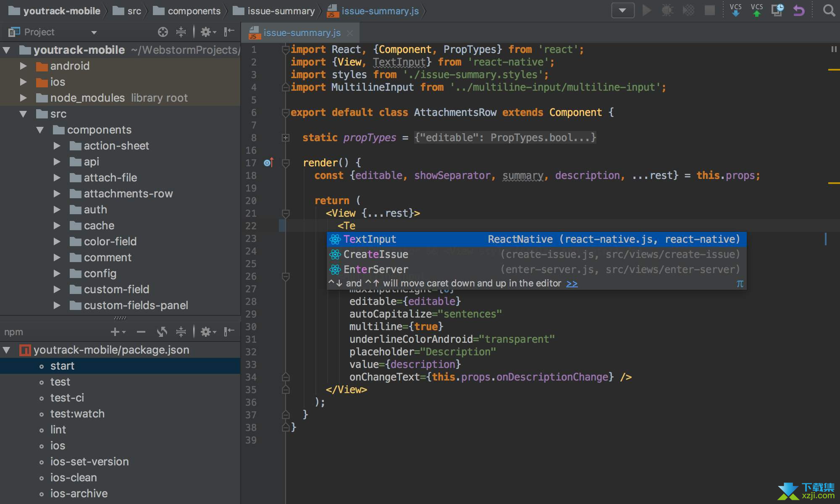Image resolution: width=840 pixels, height=504 pixels.
Task: Open Search Everywhere magnifier
Action: pos(829,10)
